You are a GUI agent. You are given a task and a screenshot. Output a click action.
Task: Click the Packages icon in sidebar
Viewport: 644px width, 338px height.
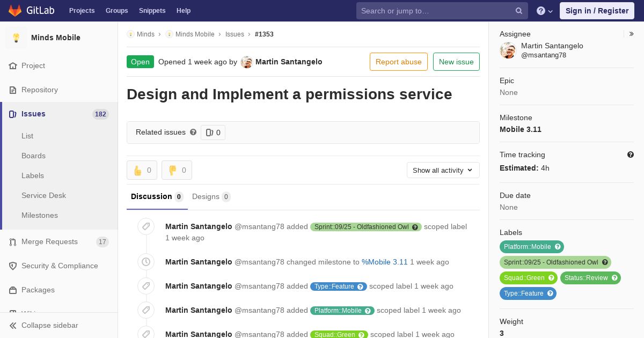(x=13, y=290)
